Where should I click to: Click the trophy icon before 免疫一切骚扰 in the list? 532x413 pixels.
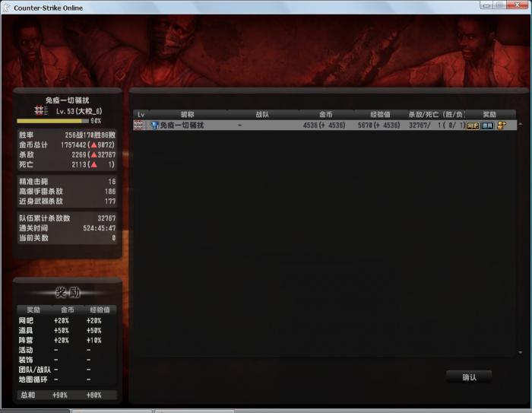[x=154, y=125]
